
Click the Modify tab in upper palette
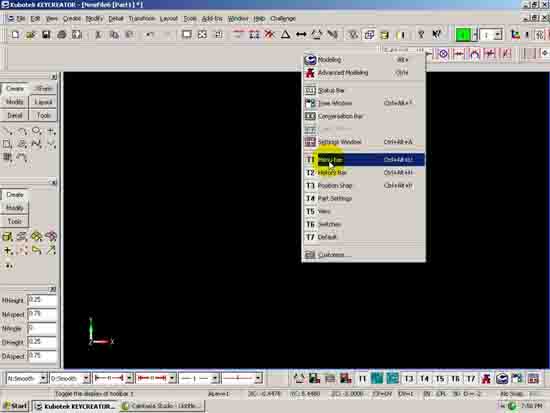point(14,102)
